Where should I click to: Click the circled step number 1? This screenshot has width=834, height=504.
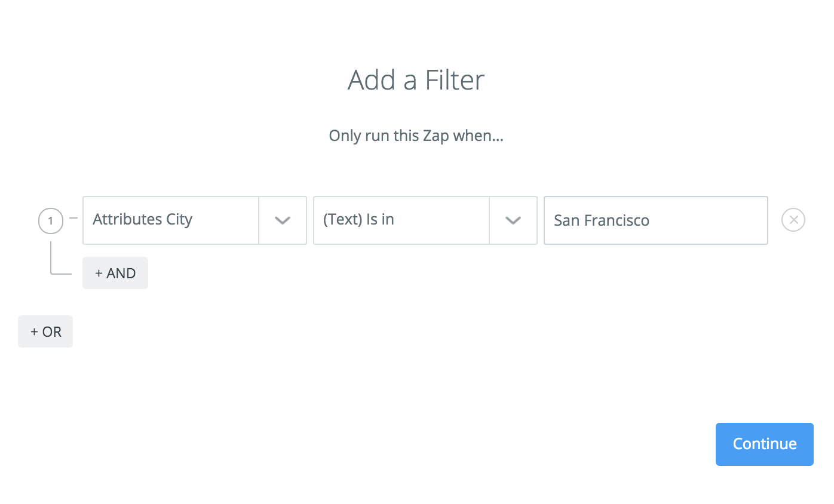pyautogui.click(x=50, y=221)
